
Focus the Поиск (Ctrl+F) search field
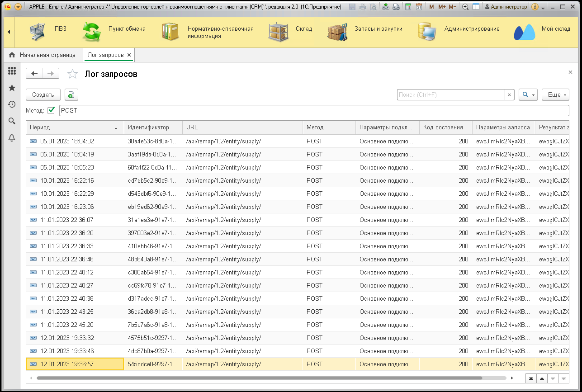coord(450,94)
